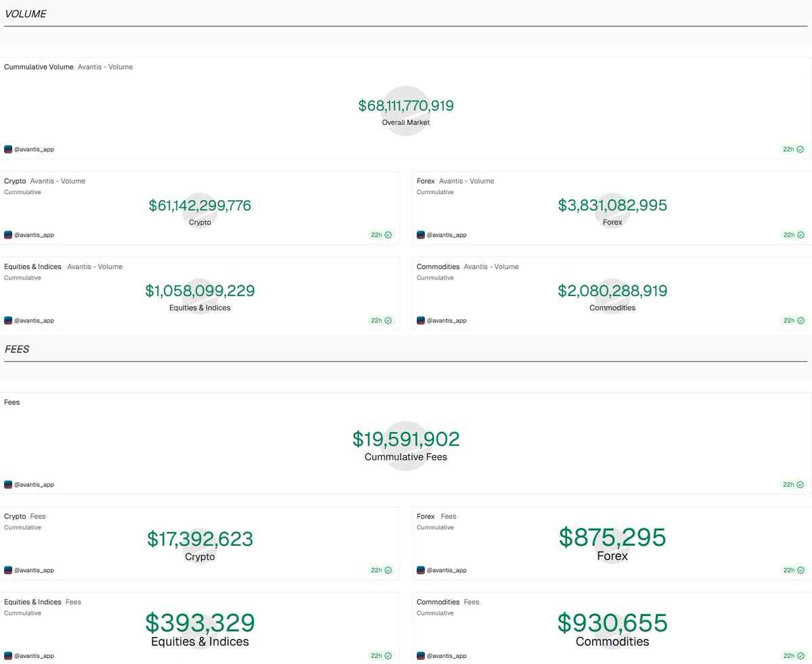This screenshot has width=812, height=664.
Task: Open @avantis_app link in Crypto Volume card
Action: click(34, 235)
